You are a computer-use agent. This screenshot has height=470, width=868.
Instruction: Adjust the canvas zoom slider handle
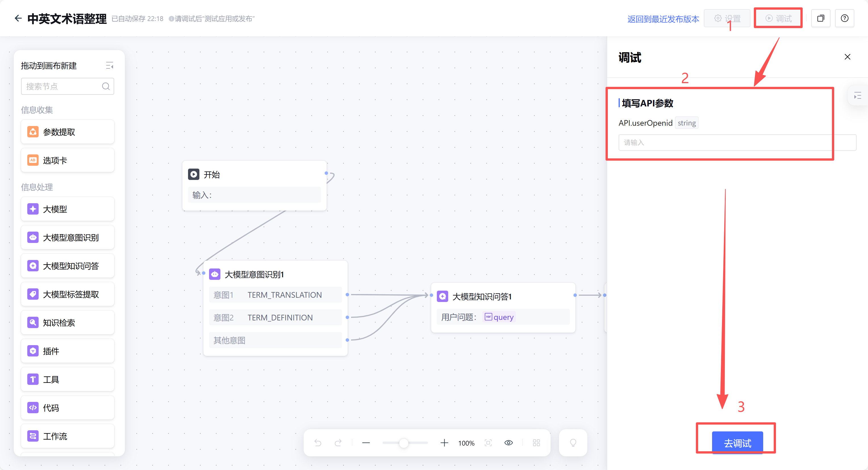click(403, 443)
